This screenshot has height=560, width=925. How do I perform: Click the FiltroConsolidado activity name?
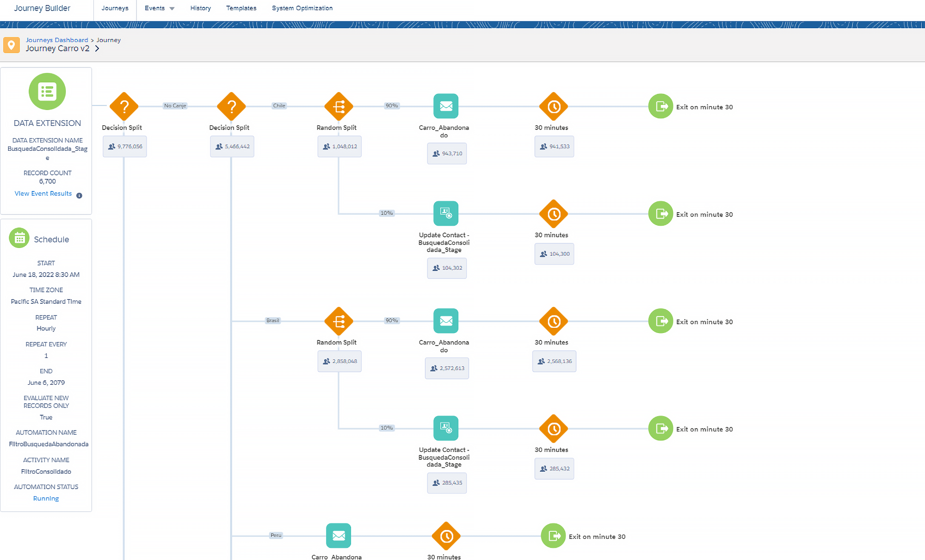click(x=46, y=472)
